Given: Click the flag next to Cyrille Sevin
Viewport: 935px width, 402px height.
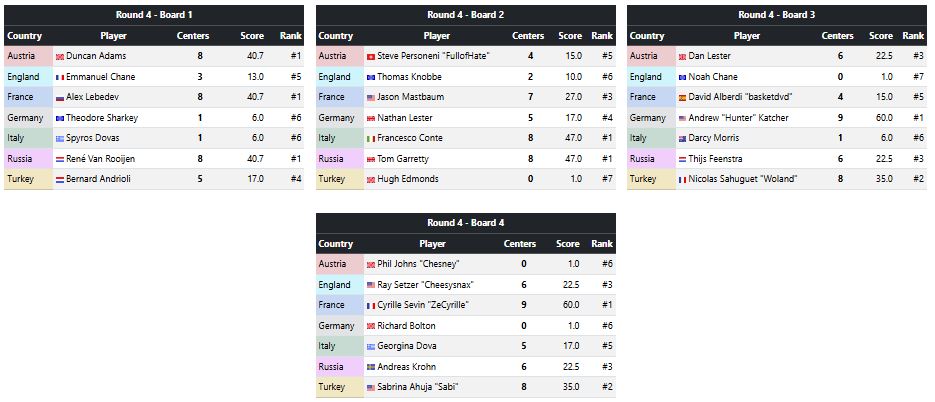Looking at the screenshot, I should click(371, 305).
